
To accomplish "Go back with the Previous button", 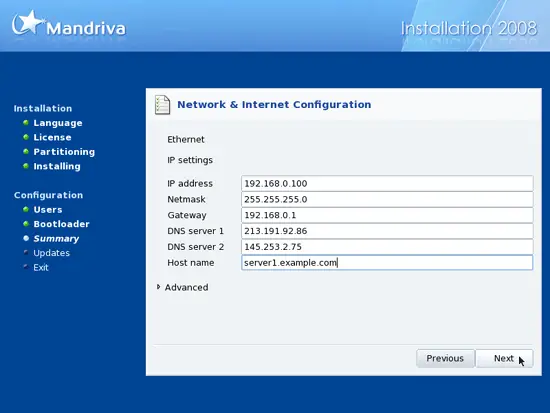I will tap(445, 358).
